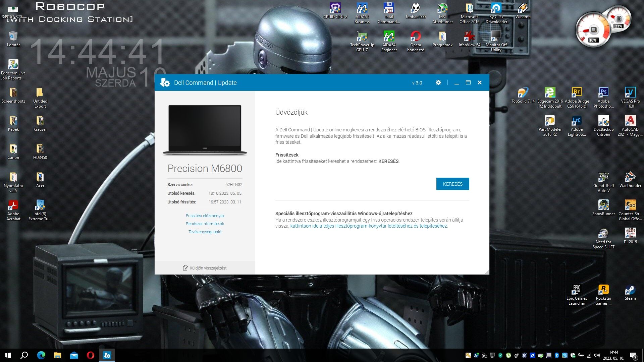Open Winamp desktop icon
This screenshot has height=362, width=644.
click(523, 11)
